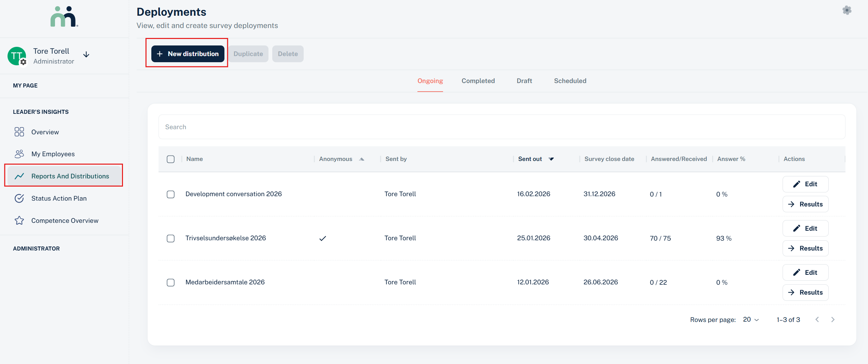Screen dimensions: 868x364
Task: Click the New distribution button
Action: [x=188, y=54]
